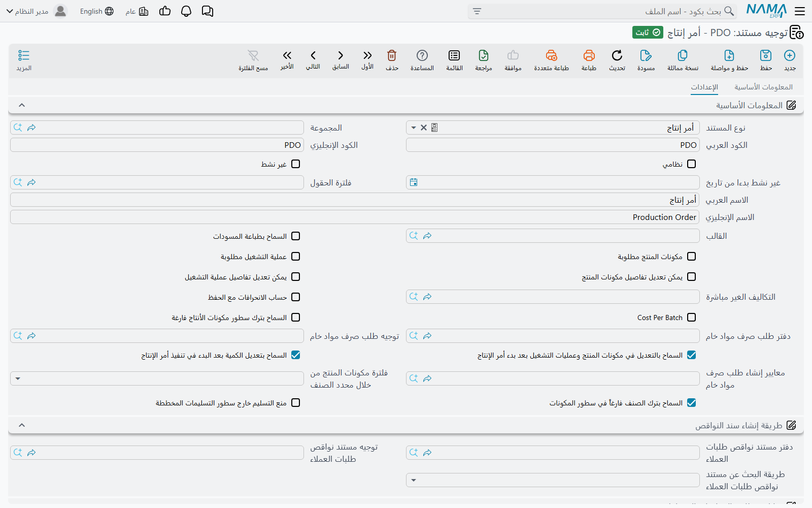The width and height of the screenshot is (812, 508).
Task: Enable مكونات المنتج مطلوبة checkbox
Action: pos(691,257)
